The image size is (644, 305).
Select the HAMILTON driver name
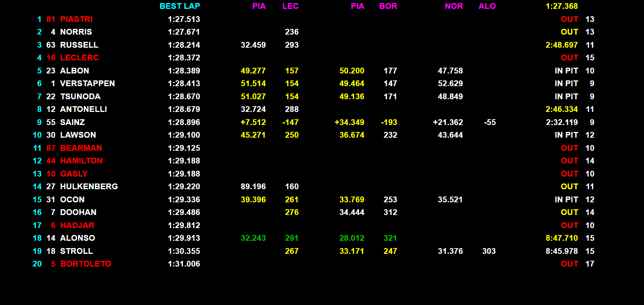[x=81, y=161]
